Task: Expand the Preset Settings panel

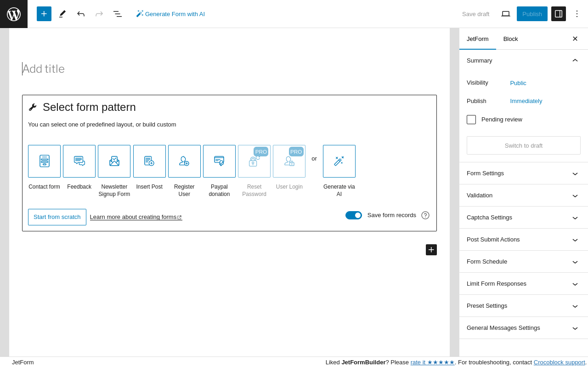Action: [x=524, y=306]
